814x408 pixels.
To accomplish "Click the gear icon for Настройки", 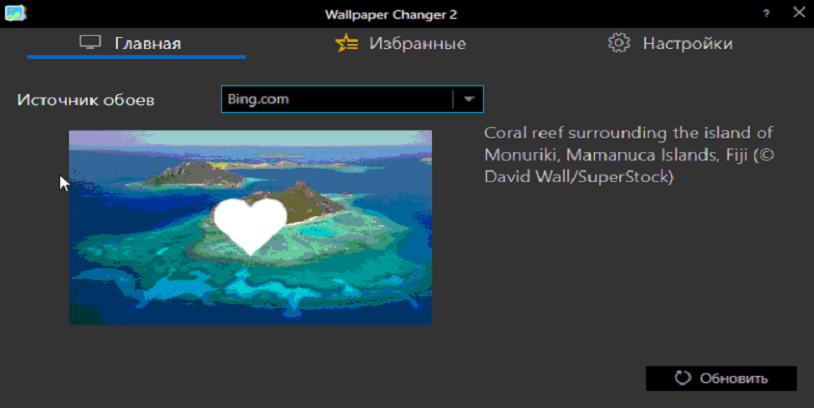I will click(619, 43).
